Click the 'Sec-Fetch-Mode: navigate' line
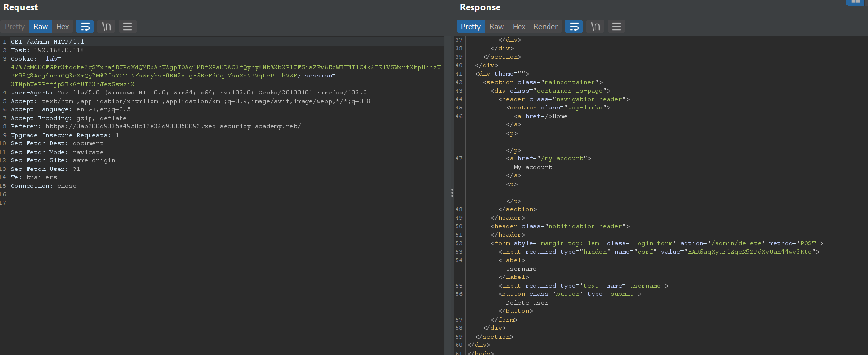Screen dimensions: 868x355 [x=57, y=152]
